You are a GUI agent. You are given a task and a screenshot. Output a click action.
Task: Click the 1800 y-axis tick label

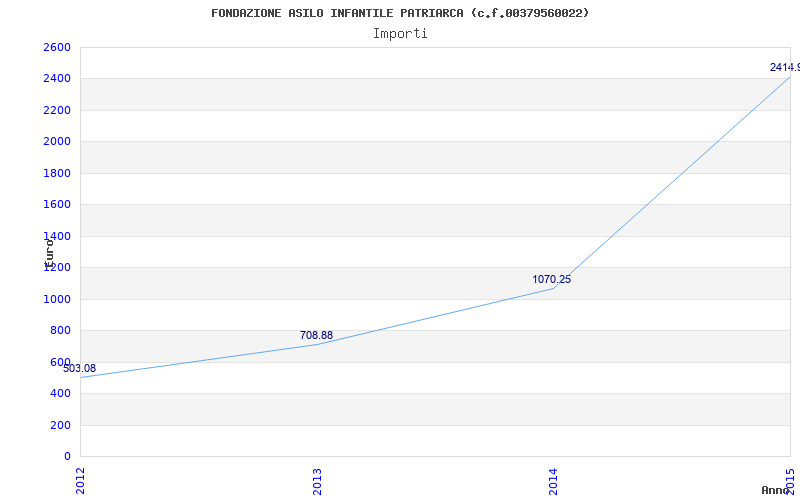(57, 173)
